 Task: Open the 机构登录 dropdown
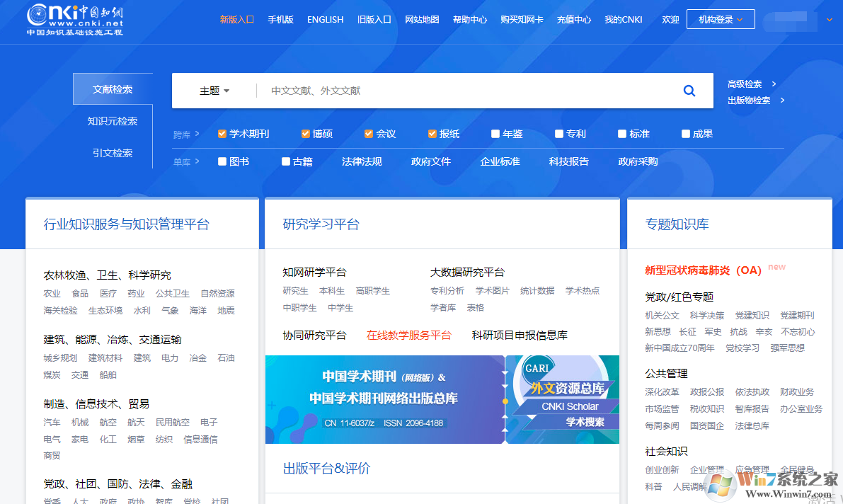click(x=721, y=19)
